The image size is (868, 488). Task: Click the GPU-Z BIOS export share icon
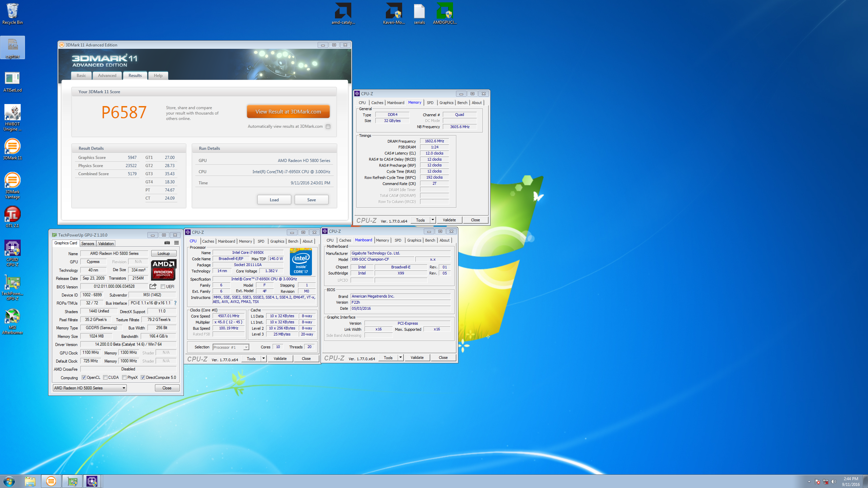tap(153, 286)
